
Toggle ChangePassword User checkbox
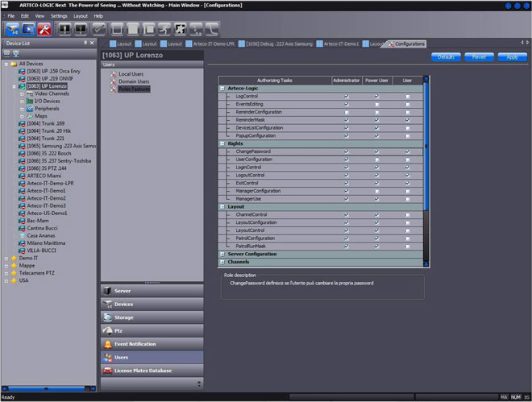click(x=408, y=151)
